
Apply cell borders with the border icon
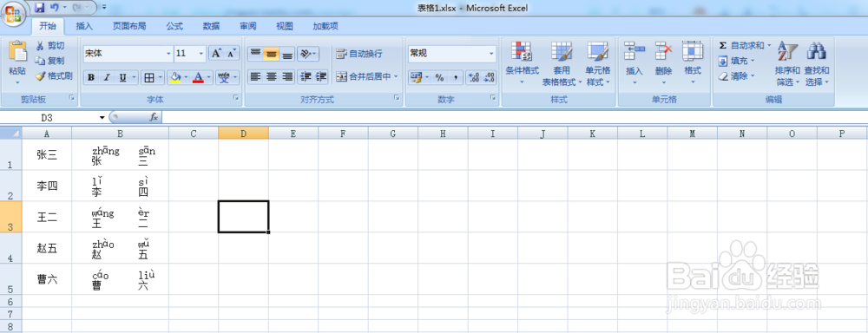pos(149,77)
